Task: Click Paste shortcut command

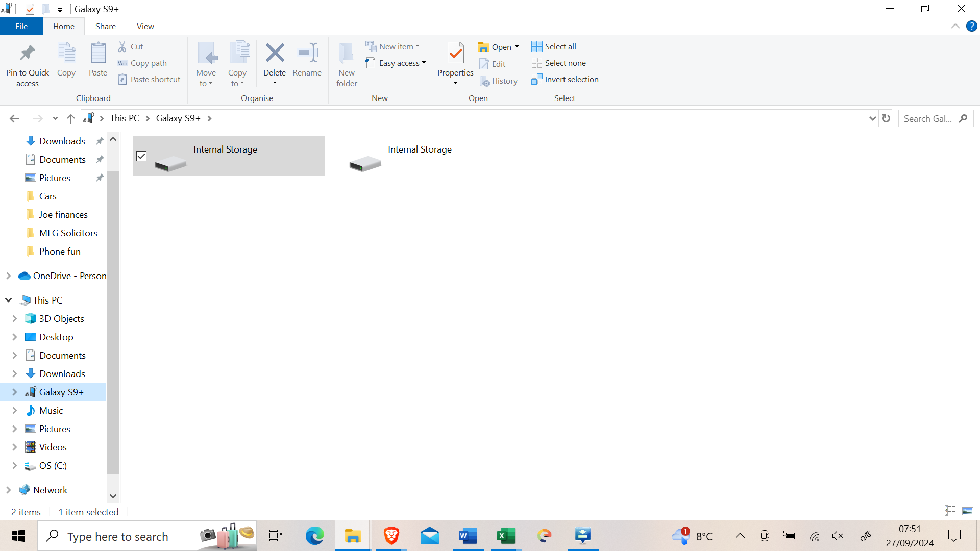Action: pos(150,79)
